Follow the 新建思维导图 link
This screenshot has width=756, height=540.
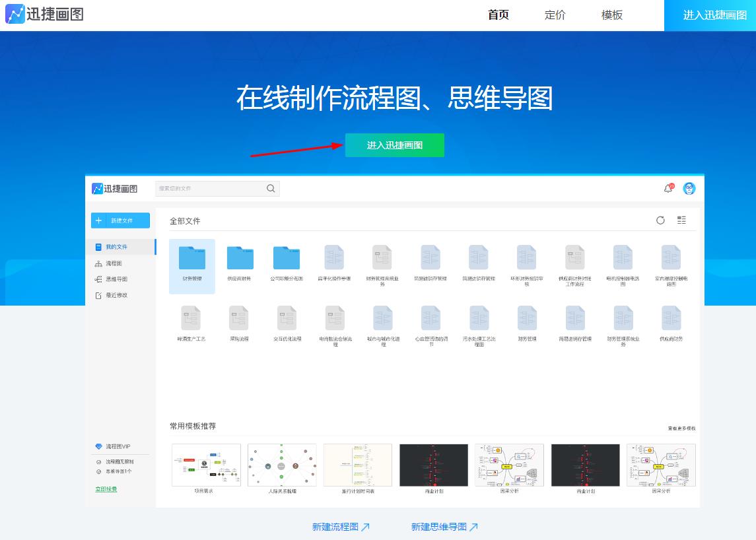coord(444,527)
